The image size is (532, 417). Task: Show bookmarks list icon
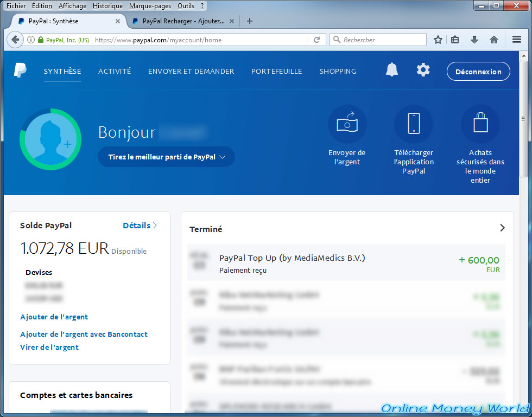point(455,40)
